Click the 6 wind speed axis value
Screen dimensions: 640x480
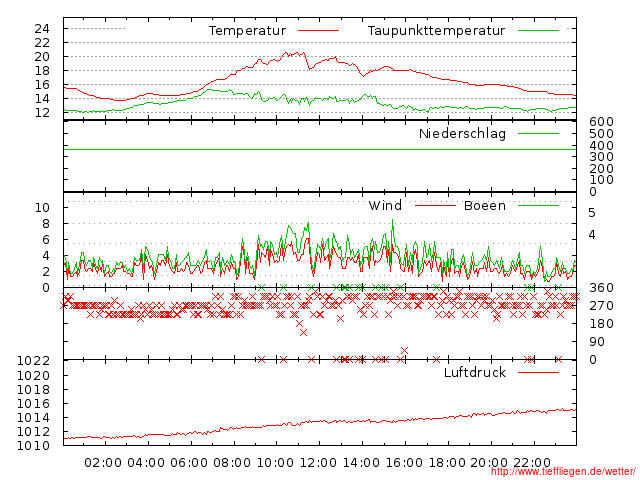(46, 240)
